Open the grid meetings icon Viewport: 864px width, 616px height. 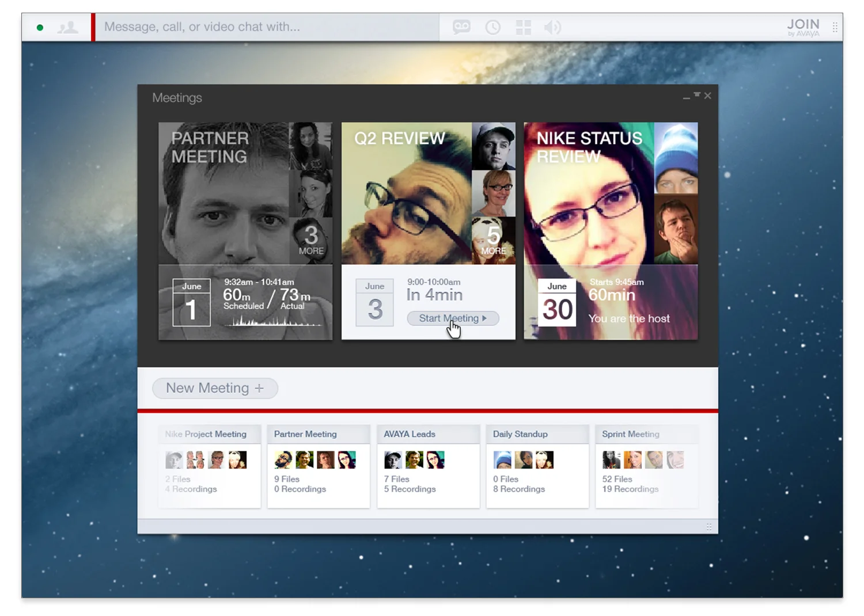[523, 27]
